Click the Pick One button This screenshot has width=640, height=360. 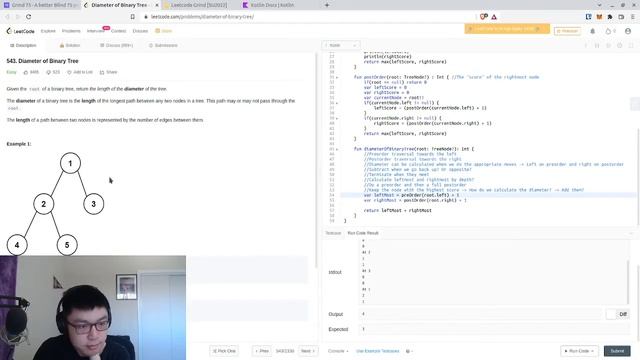[224, 351]
